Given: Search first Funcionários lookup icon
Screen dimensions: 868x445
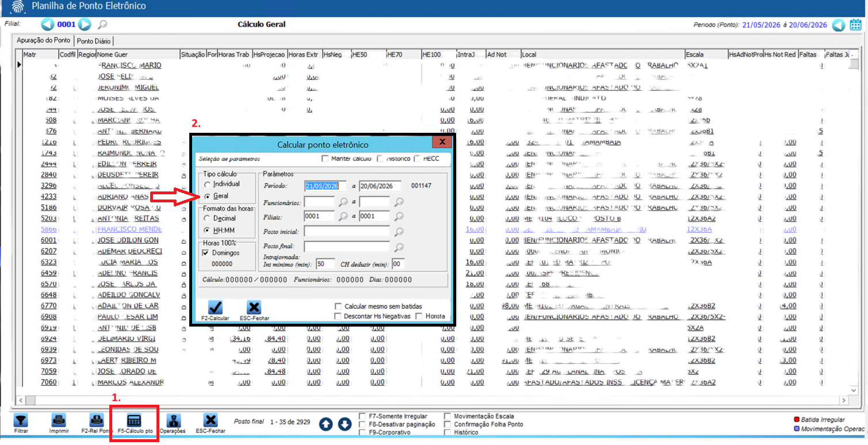Looking at the screenshot, I should point(343,202).
